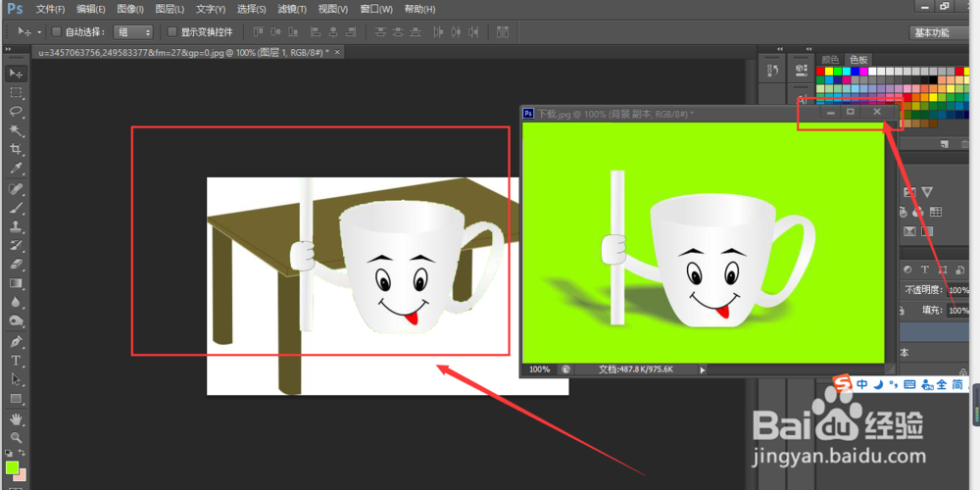This screenshot has width=980, height=490.
Task: Select the Pen tool
Action: (x=16, y=341)
